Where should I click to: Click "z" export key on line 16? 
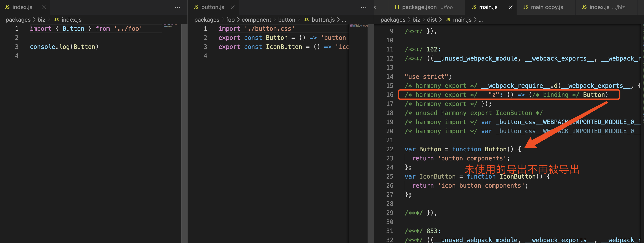coord(493,95)
